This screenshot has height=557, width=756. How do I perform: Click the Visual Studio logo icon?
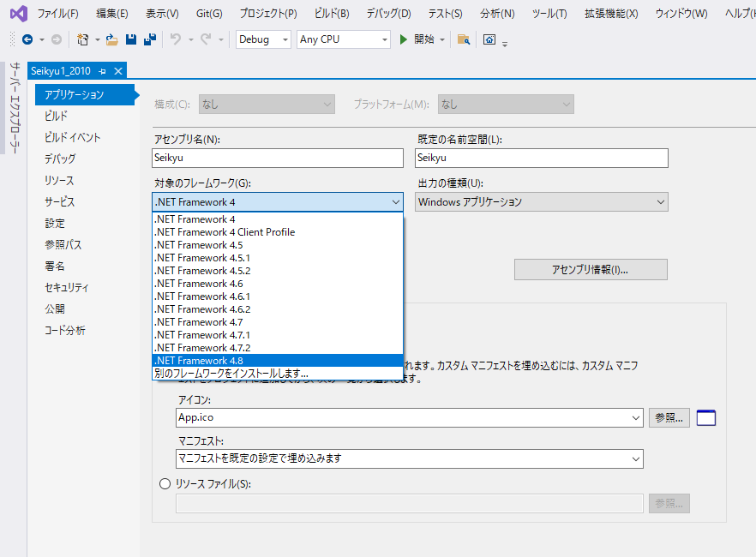[x=19, y=14]
